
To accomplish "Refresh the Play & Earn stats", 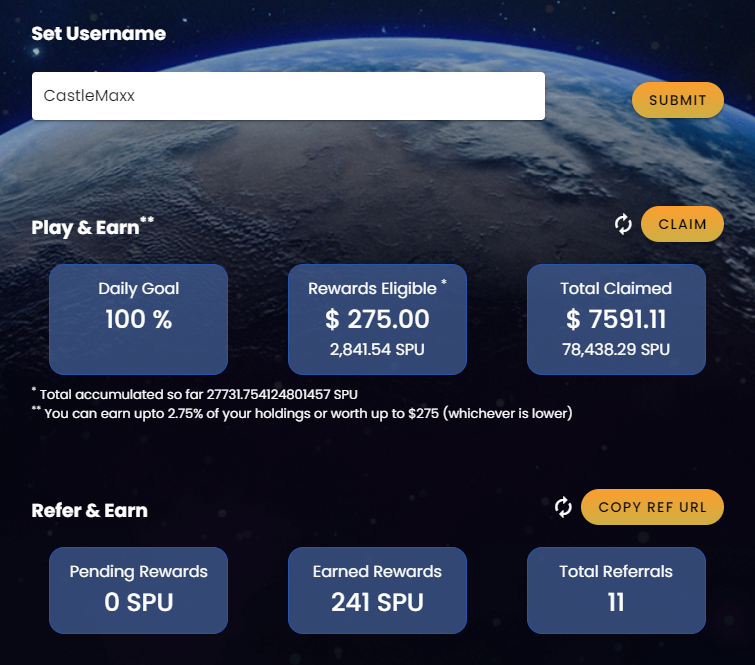I will pyautogui.click(x=623, y=224).
